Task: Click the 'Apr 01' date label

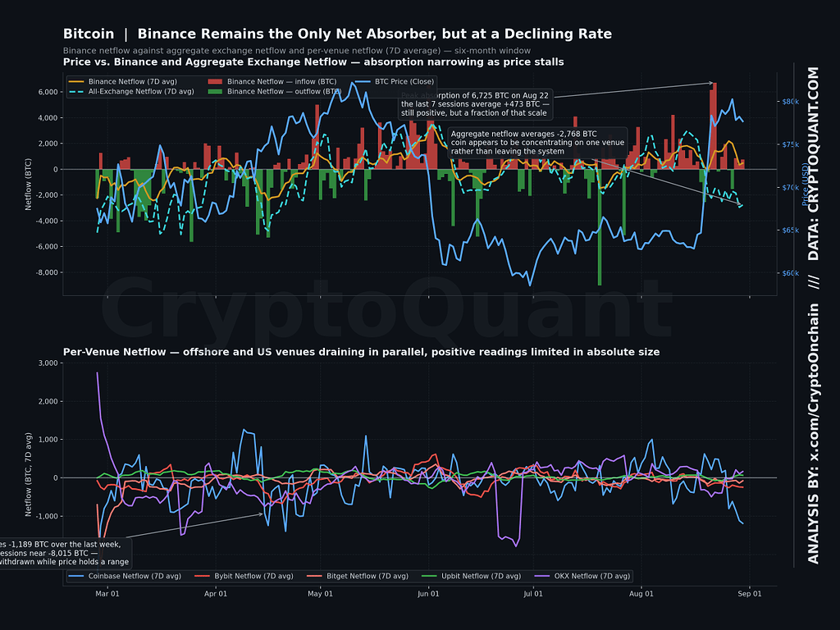Action: [216, 594]
